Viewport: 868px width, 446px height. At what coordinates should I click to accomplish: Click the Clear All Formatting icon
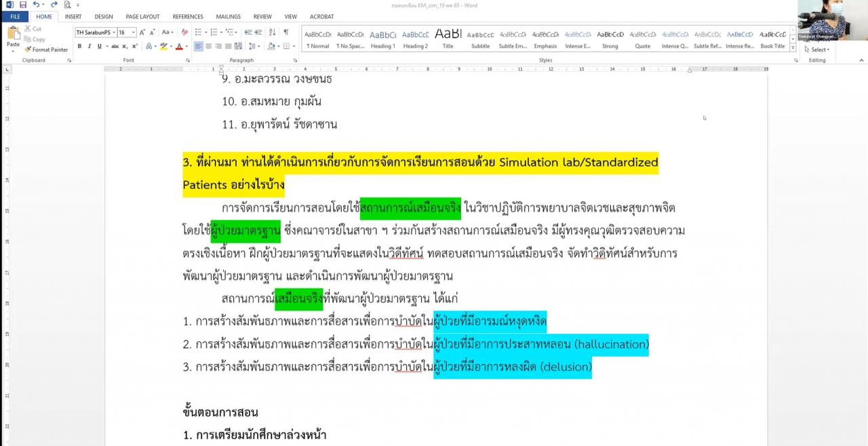(x=185, y=33)
